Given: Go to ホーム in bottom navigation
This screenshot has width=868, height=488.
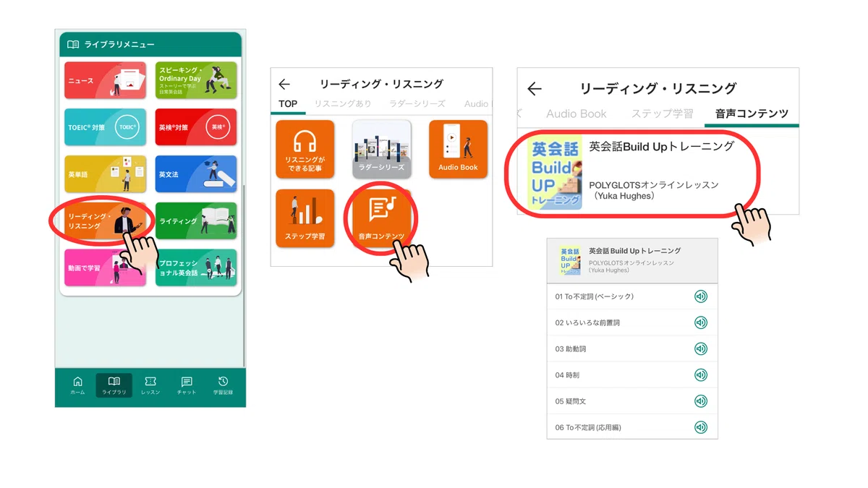Looking at the screenshot, I should 77,386.
